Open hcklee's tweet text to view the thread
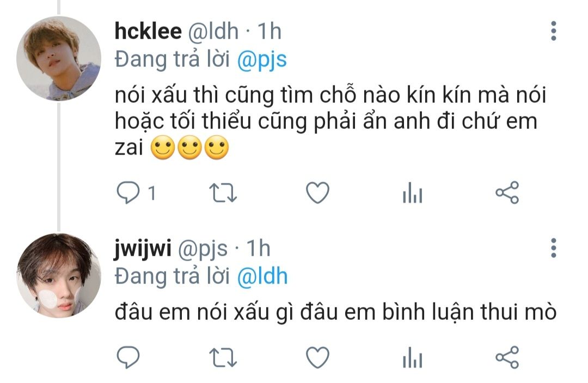 point(330,121)
